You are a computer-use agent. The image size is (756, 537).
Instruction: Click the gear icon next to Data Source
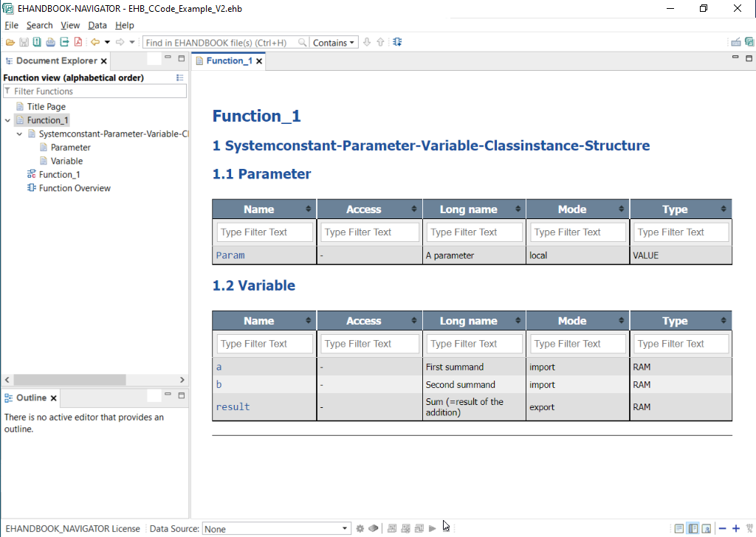coord(360,529)
